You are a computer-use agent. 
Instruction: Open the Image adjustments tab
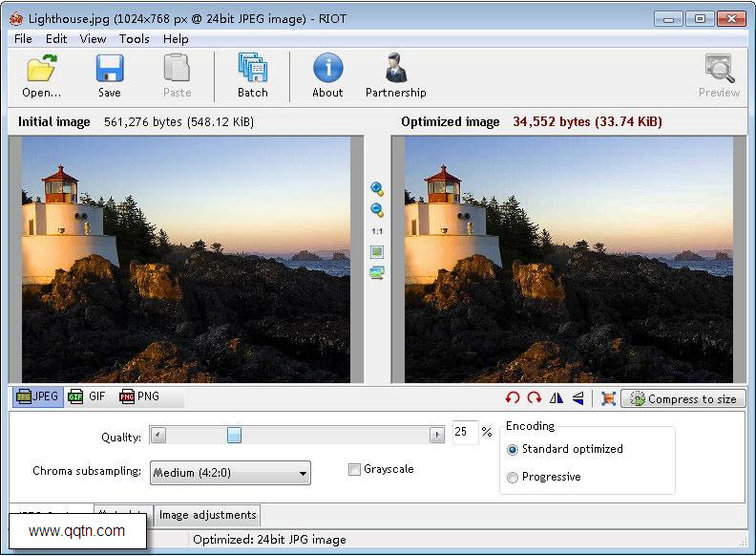coord(208,516)
